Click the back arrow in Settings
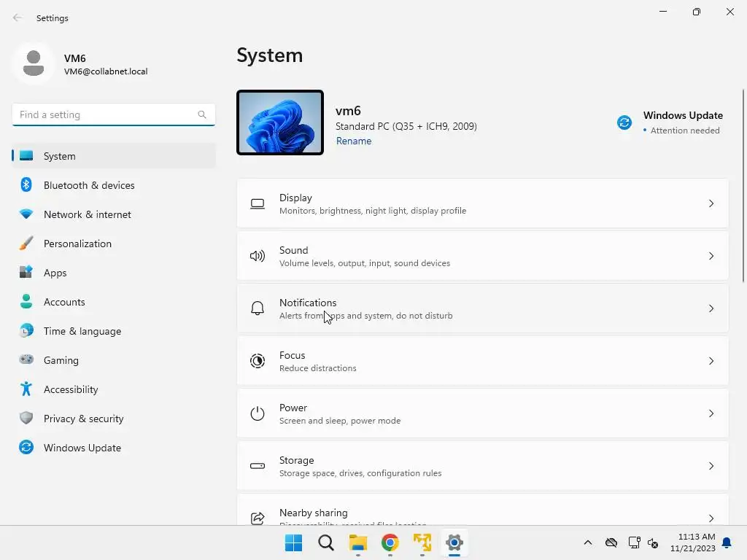Image resolution: width=747 pixels, height=560 pixels. (18, 17)
